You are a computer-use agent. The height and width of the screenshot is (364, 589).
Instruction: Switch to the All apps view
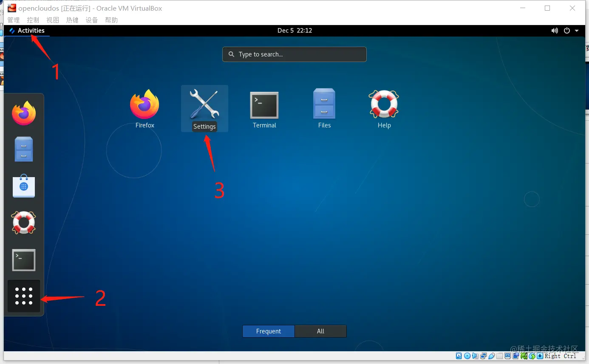click(x=320, y=331)
